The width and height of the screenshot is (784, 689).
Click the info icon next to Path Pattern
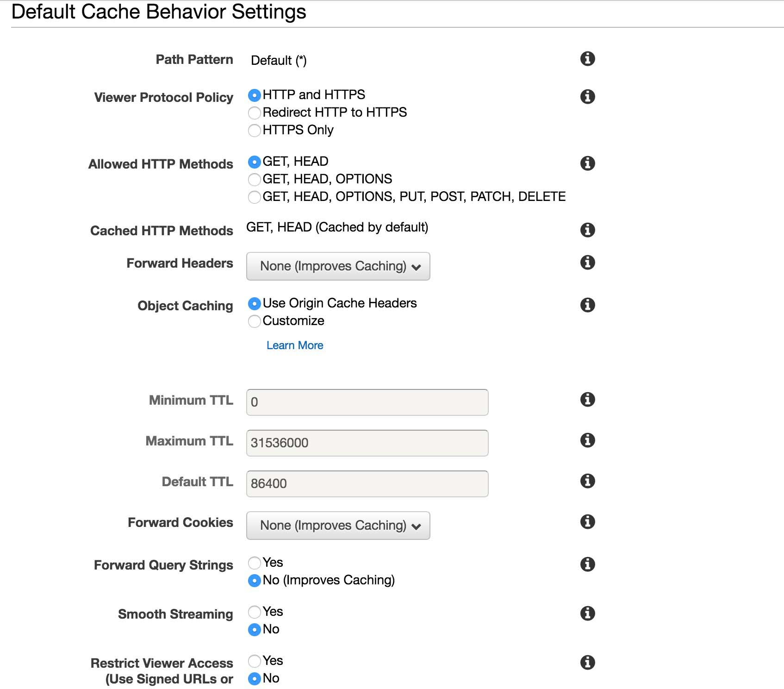coord(587,59)
